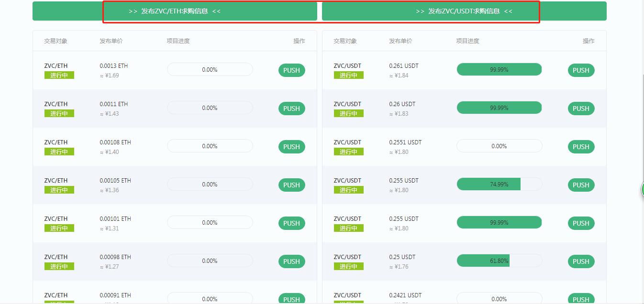
Task: Click 进行中 status tag of 0.261 USDT row
Action: 349,75
